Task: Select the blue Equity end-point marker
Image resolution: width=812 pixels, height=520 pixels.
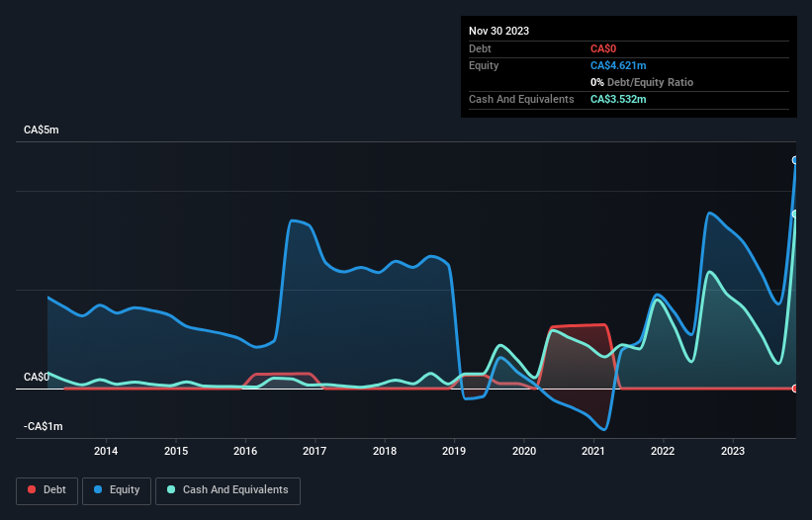Action: tap(795, 160)
